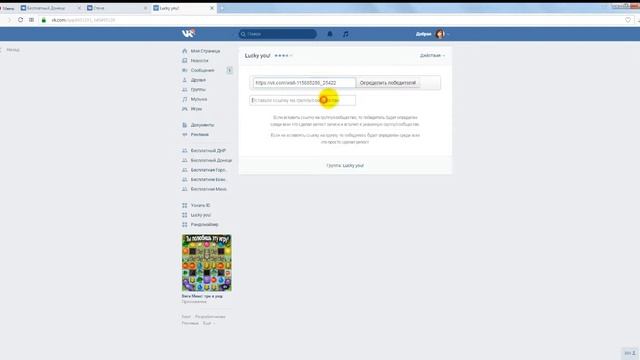The height and width of the screenshot is (360, 640).
Task: Open the Бесплатная Горл... group link
Action: click(x=209, y=170)
